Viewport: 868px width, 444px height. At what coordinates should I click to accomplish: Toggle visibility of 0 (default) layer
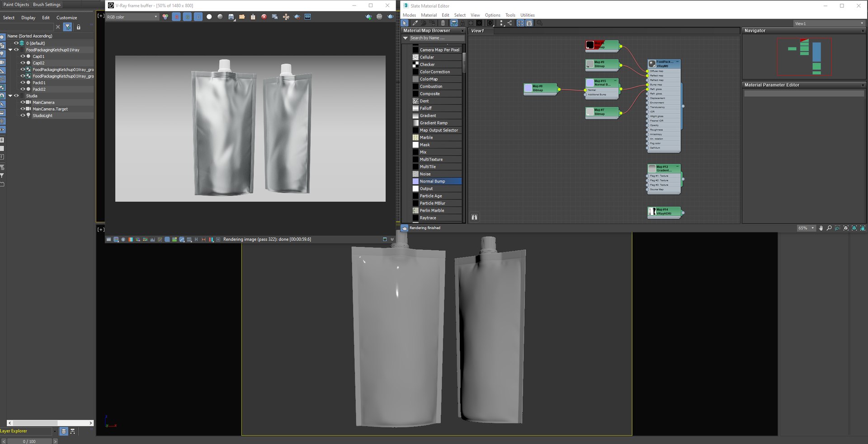pyautogui.click(x=16, y=43)
